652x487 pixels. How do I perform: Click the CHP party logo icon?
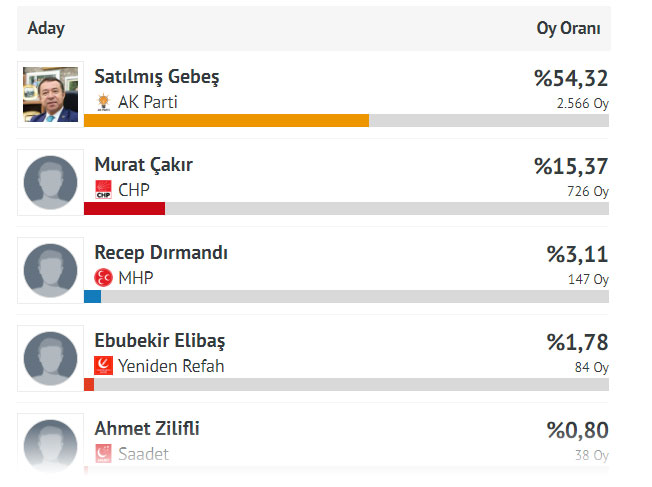coord(103,190)
